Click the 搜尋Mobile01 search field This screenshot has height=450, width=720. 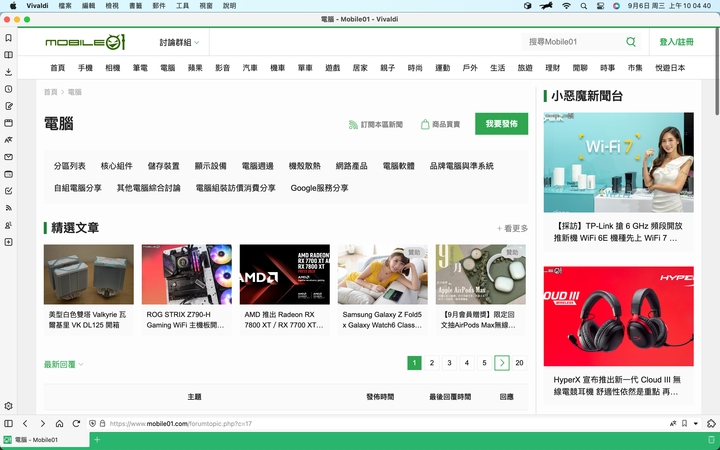tap(576, 42)
